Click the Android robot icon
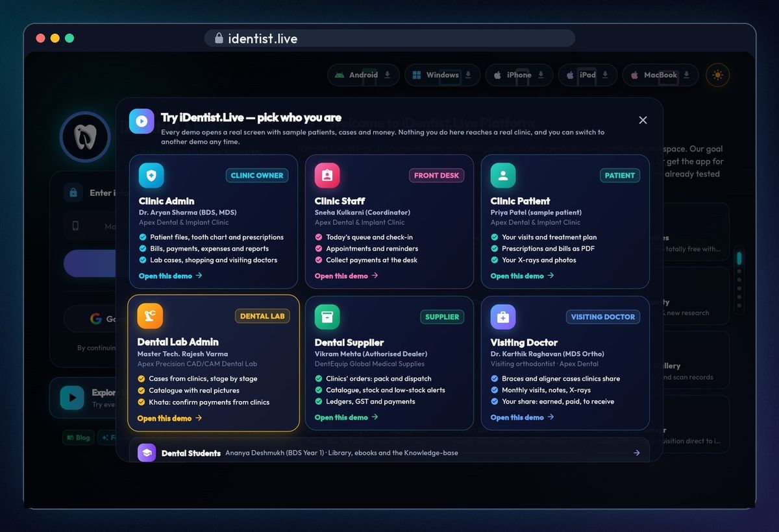 339,75
